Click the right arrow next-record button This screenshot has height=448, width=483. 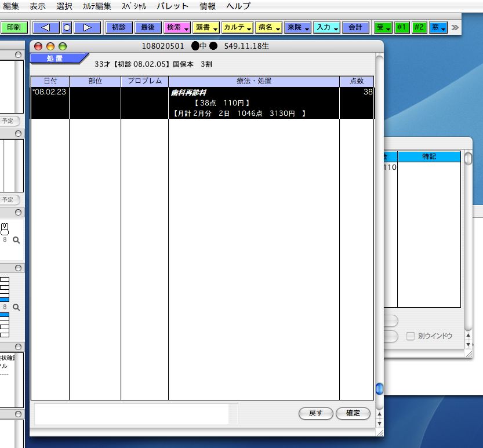[87, 27]
